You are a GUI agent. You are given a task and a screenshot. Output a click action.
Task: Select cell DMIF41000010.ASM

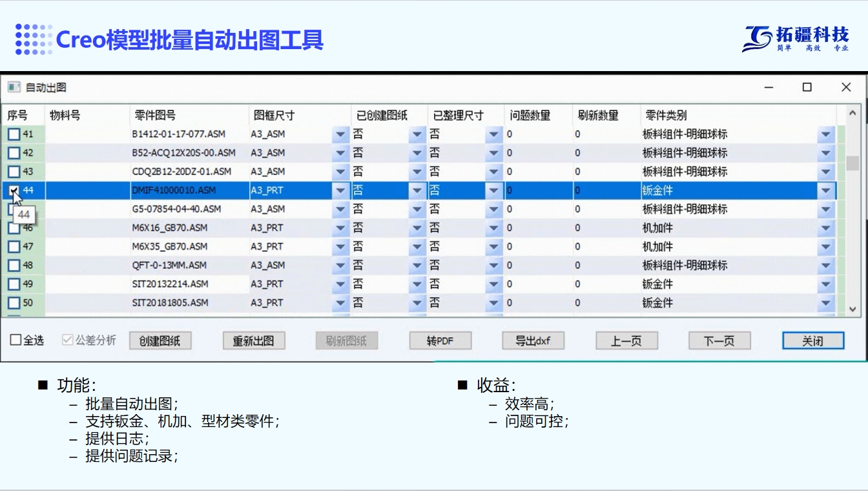click(x=190, y=191)
